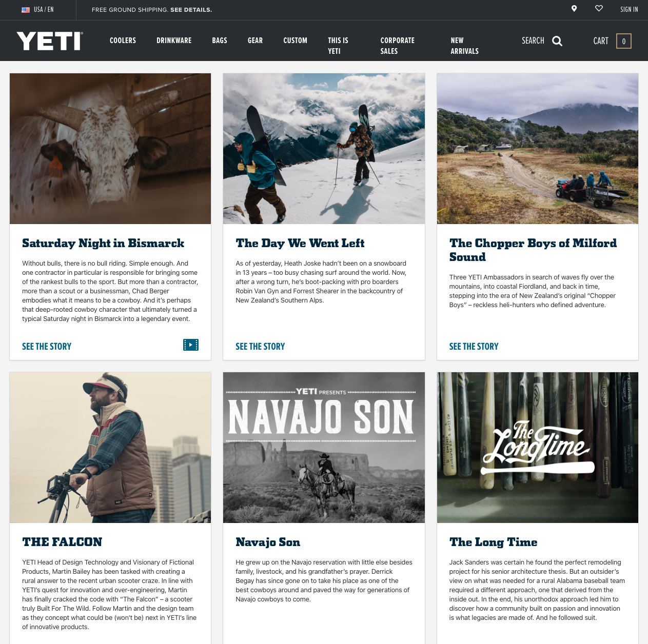Click the search magnifying glass icon

point(557,41)
